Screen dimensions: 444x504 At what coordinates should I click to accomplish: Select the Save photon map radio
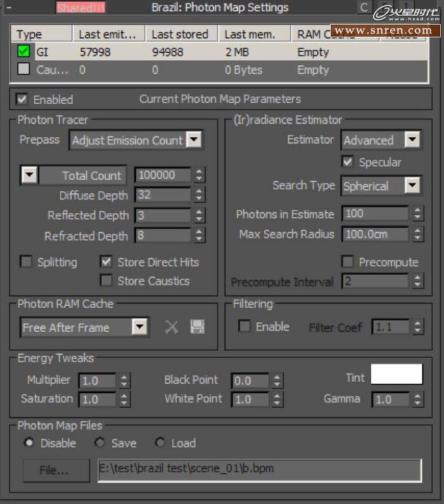(x=99, y=443)
